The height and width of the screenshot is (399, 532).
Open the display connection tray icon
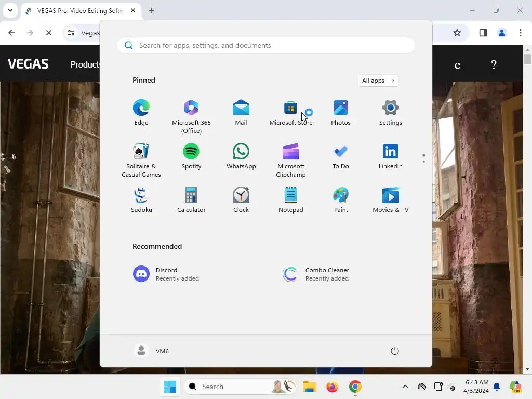pos(438,387)
